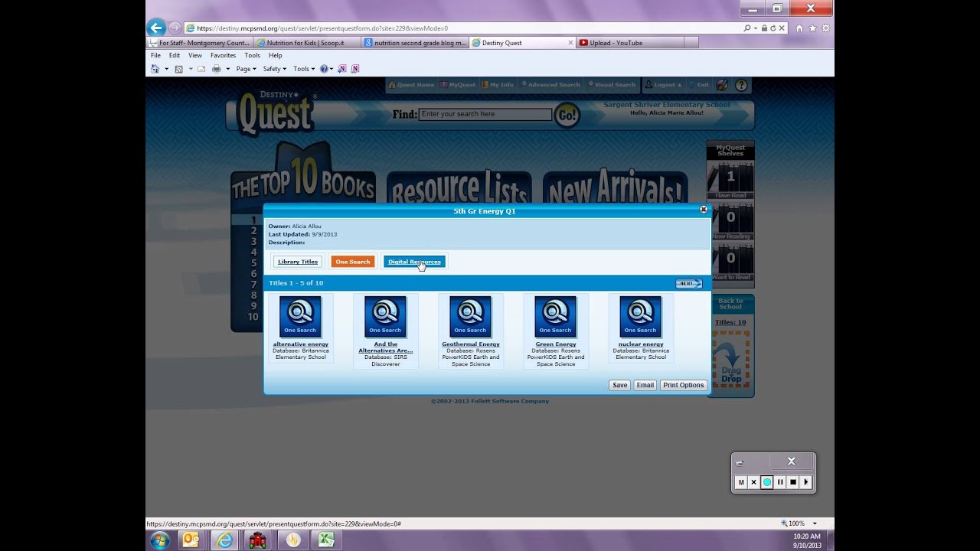Viewport: 980px width, 551px height.
Task: Open the nuclear energy One Search icon
Action: point(640,317)
